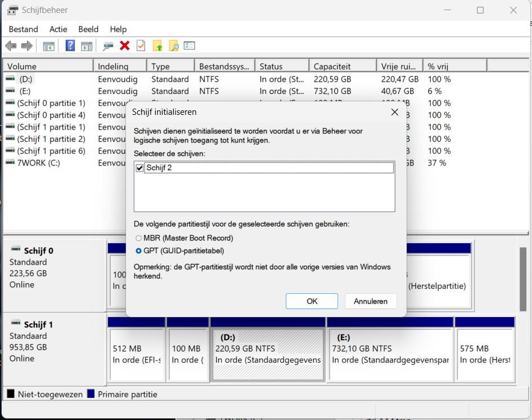
Task: Click the red X delete icon
Action: point(125,46)
